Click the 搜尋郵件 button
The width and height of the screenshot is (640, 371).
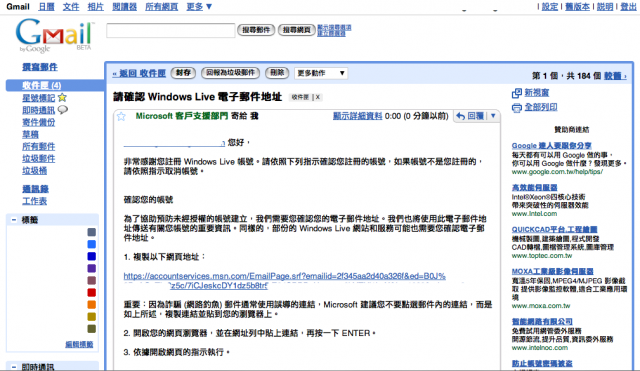tap(256, 30)
